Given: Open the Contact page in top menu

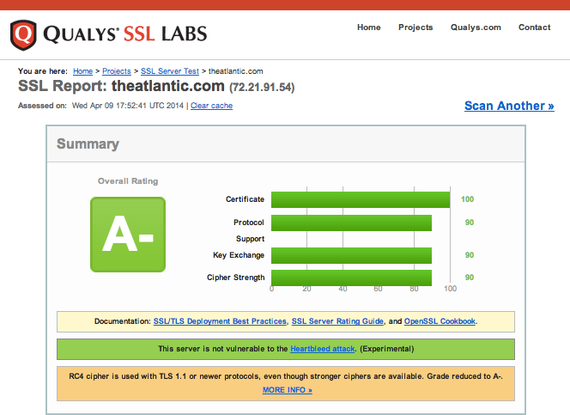Looking at the screenshot, I should (x=534, y=27).
